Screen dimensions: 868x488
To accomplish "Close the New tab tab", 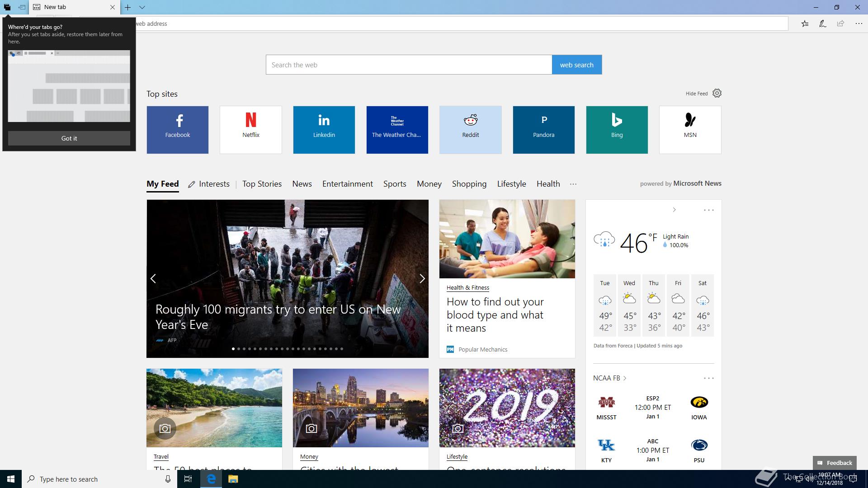I will [x=113, y=7].
